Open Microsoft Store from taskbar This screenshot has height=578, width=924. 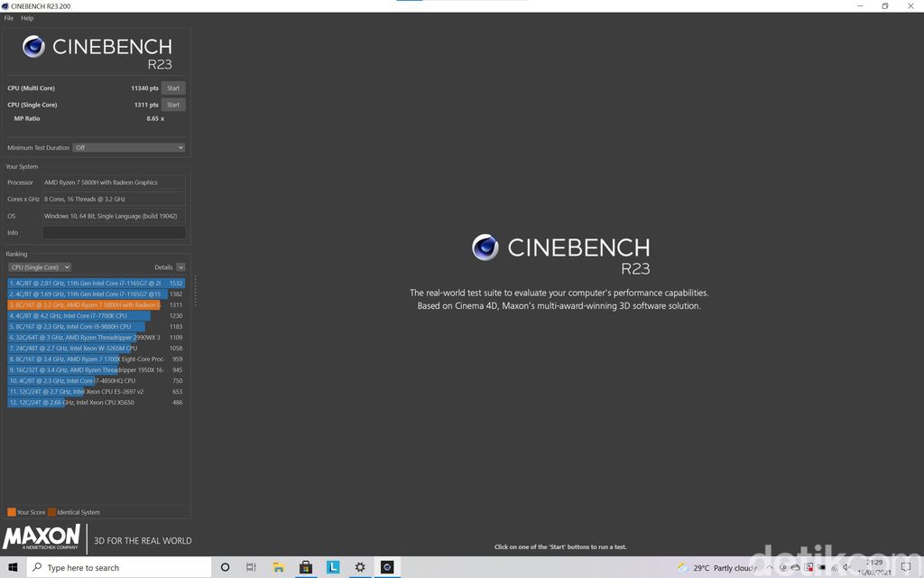pos(305,567)
